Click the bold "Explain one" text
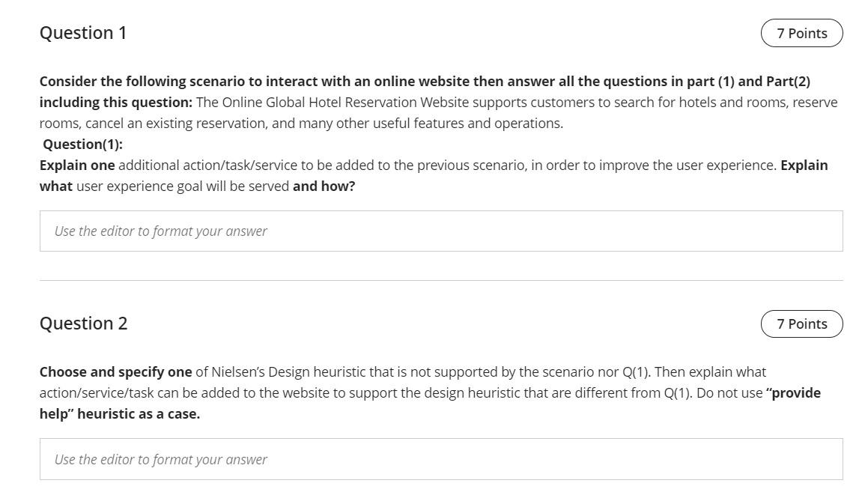 click(x=77, y=165)
